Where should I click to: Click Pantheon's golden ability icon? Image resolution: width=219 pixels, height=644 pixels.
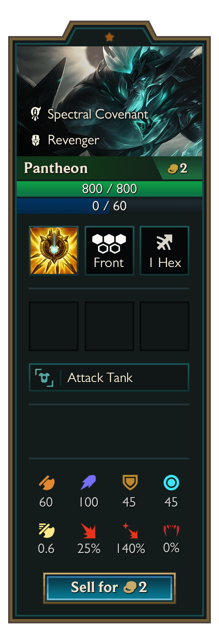(x=54, y=250)
